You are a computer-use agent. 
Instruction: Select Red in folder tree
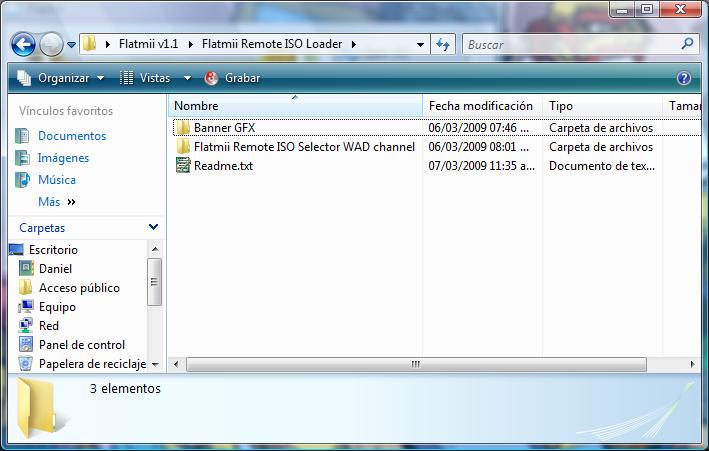tap(49, 326)
